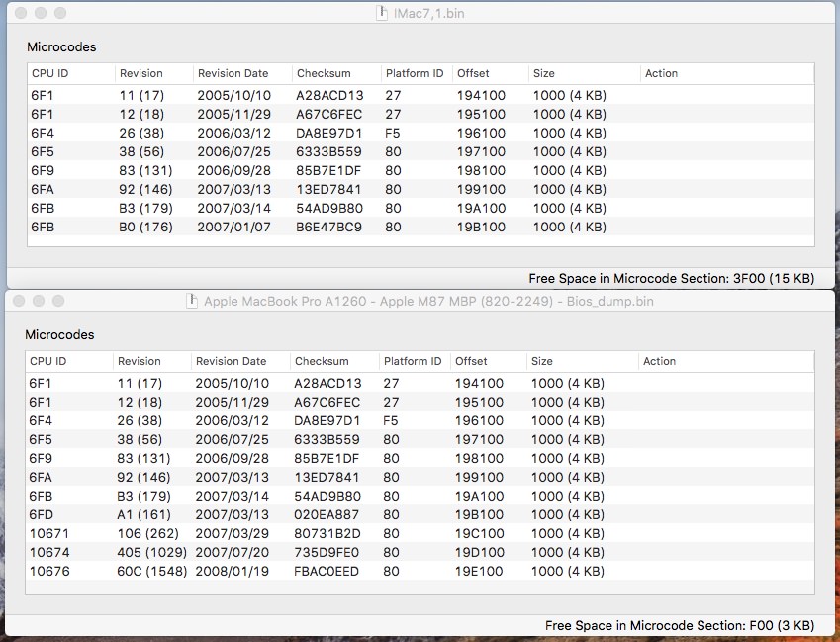
Task: Sort by Revision column in IMac7,1.bin window
Action: tap(154, 73)
